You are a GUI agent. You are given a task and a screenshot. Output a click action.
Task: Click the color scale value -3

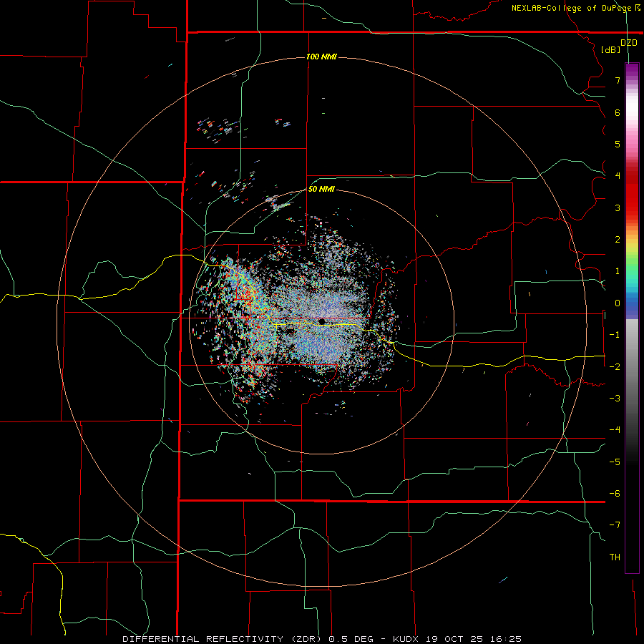(x=615, y=399)
